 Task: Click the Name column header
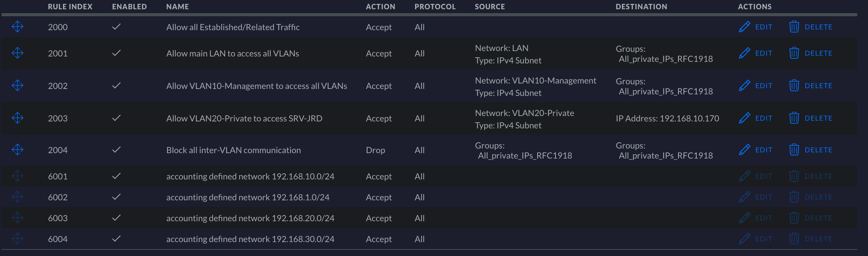click(x=178, y=7)
